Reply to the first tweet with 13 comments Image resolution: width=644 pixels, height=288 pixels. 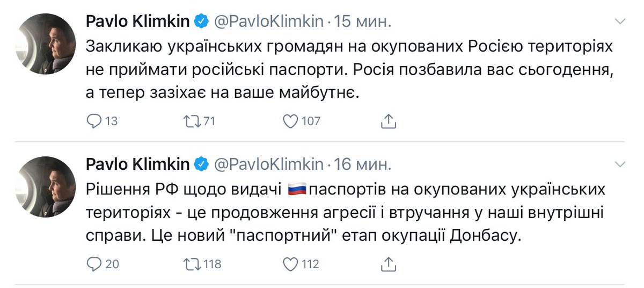tap(94, 122)
